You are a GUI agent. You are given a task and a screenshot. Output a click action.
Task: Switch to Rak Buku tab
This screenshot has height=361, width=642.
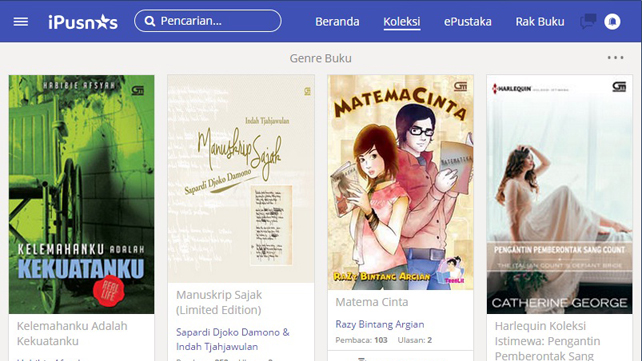(x=540, y=22)
